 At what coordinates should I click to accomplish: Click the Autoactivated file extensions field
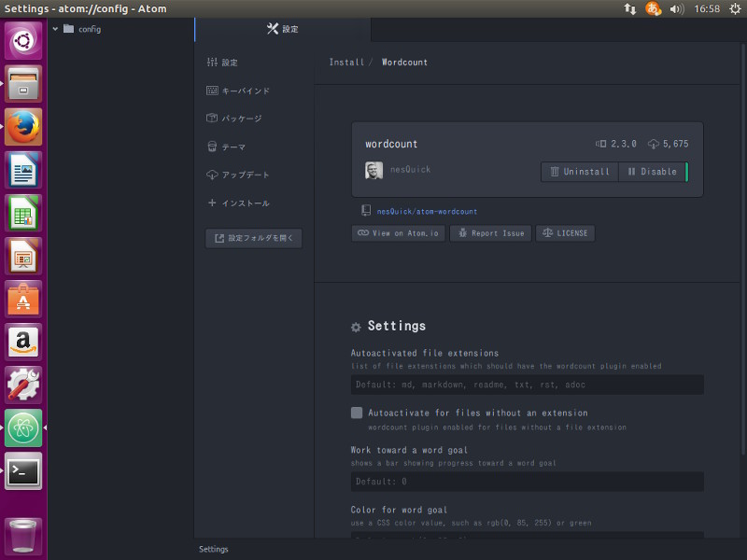tap(528, 385)
